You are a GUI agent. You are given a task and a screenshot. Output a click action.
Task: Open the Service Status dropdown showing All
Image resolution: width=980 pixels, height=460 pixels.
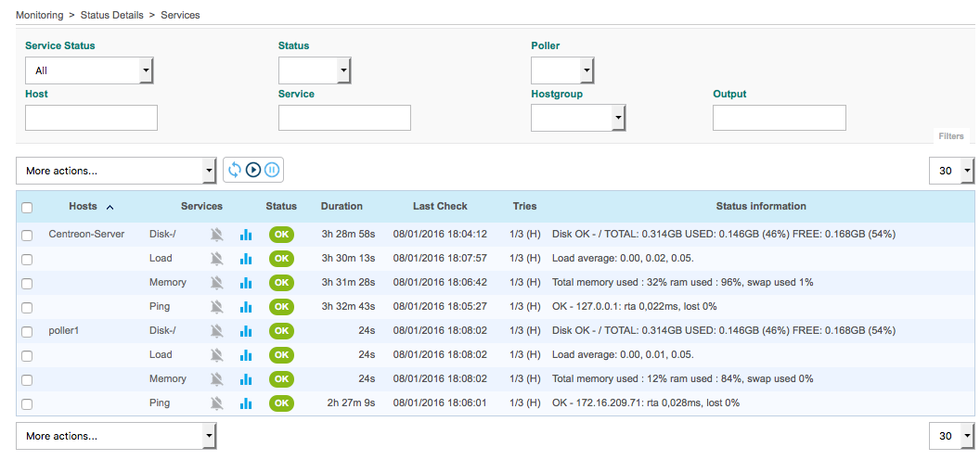[89, 70]
